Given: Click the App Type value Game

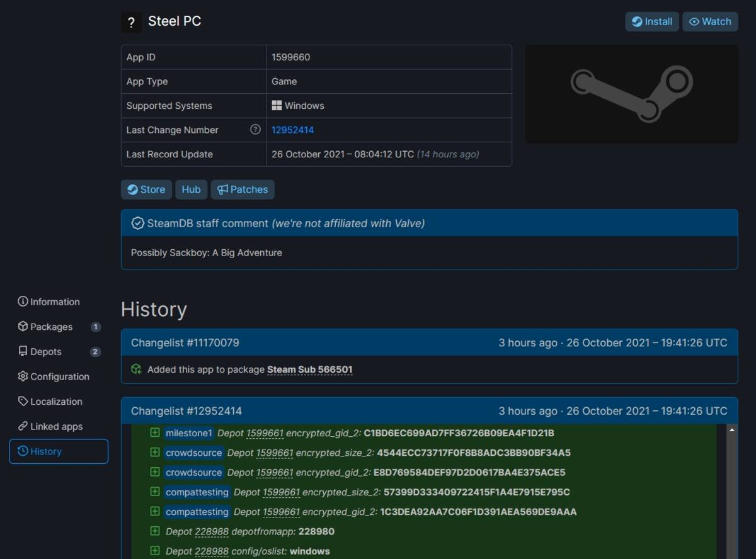Looking at the screenshot, I should point(284,81).
